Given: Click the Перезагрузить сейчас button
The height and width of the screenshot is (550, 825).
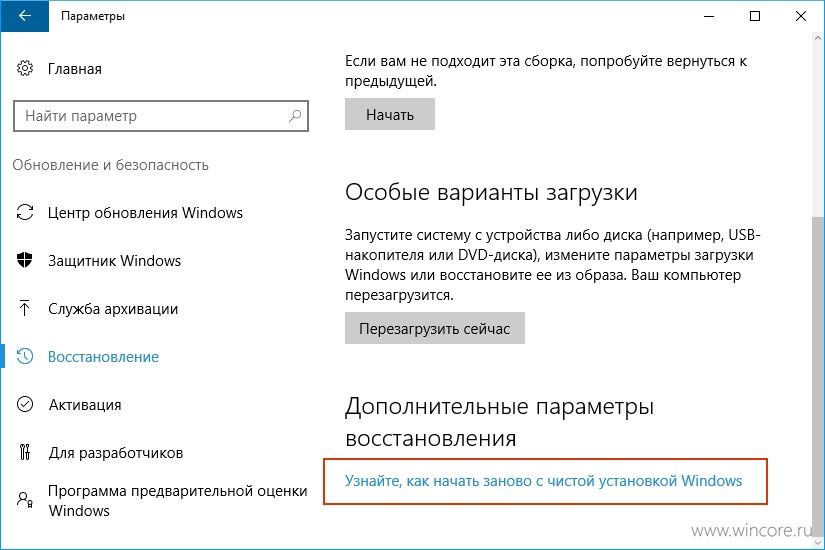Looking at the screenshot, I should pos(435,328).
